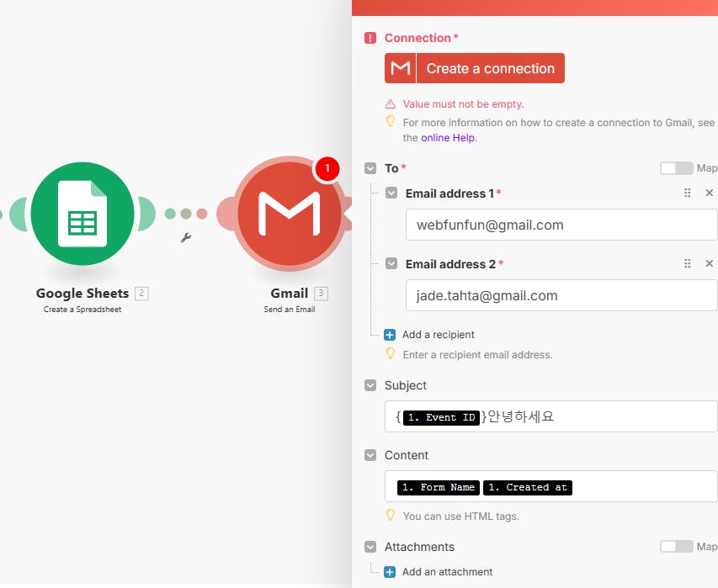The width and height of the screenshot is (718, 588).
Task: Click the number 3 badge of Gmail
Action: [x=321, y=294]
